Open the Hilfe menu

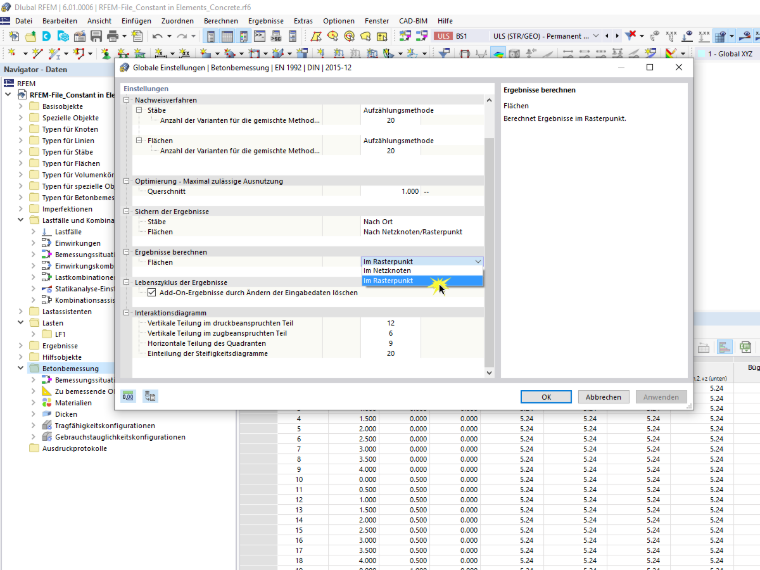pos(445,21)
